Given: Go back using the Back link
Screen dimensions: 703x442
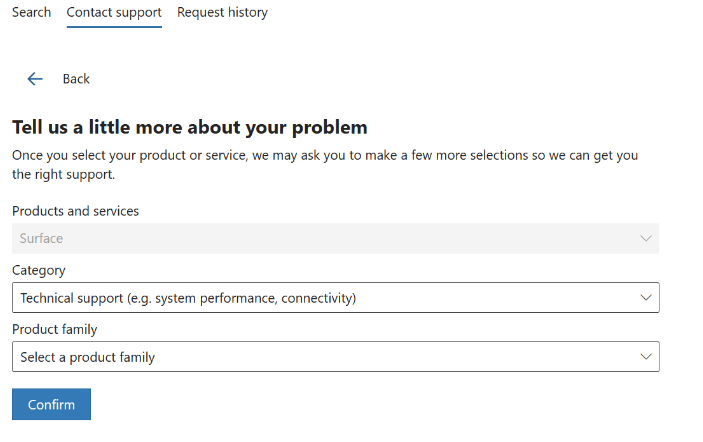Looking at the screenshot, I should 76,79.
